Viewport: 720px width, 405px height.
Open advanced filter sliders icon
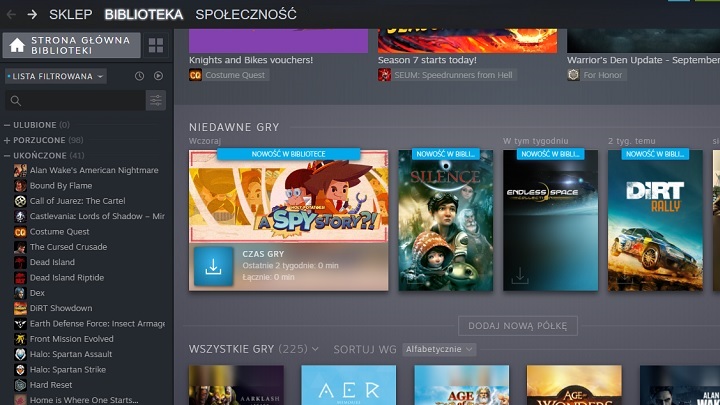tap(156, 100)
